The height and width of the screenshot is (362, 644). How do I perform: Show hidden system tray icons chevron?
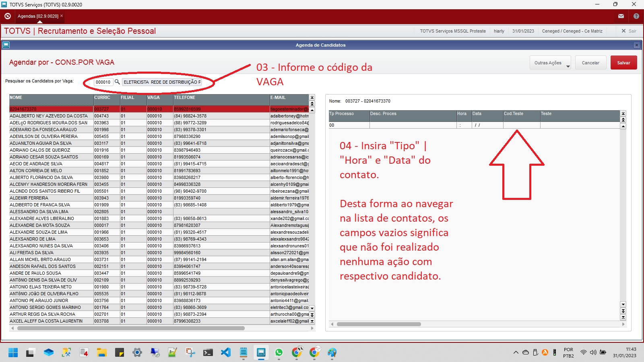point(516,353)
